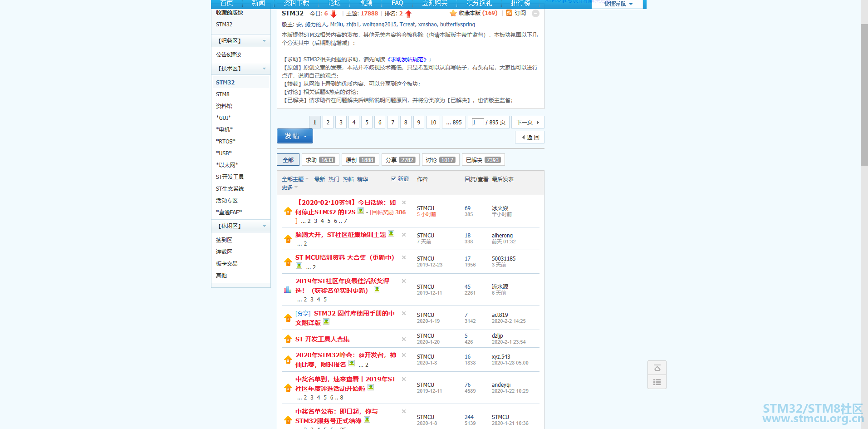
Task: Click thread icon for 脑洞大开 post
Action: pyautogui.click(x=288, y=239)
